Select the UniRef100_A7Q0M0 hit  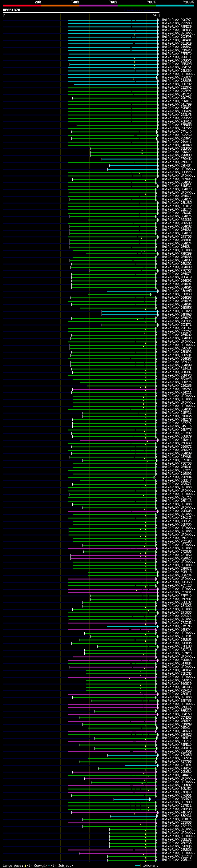coord(177,159)
